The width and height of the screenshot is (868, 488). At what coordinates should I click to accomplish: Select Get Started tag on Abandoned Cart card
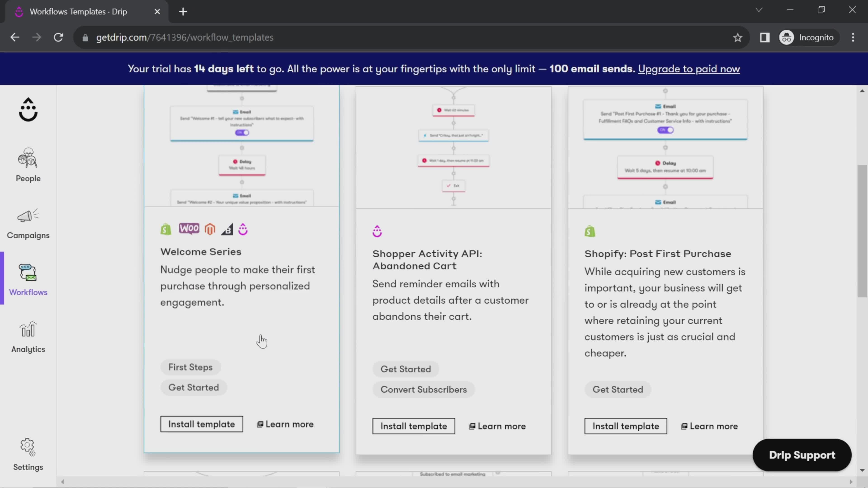tap(406, 369)
